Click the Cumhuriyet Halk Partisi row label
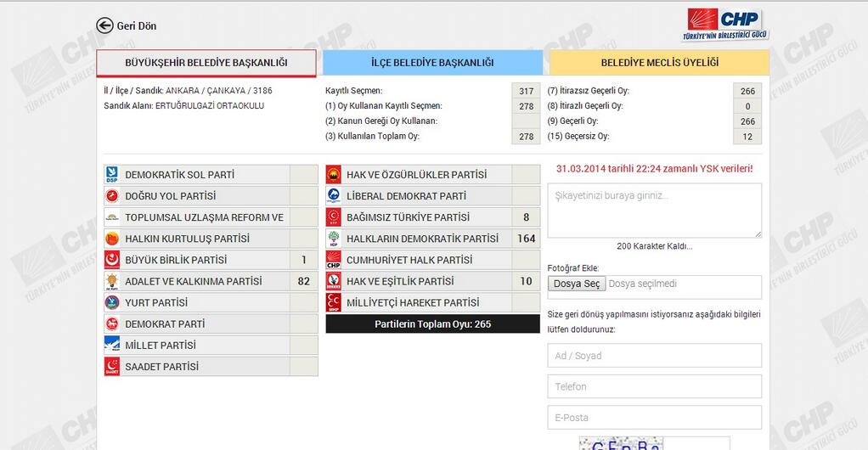 pyautogui.click(x=409, y=260)
